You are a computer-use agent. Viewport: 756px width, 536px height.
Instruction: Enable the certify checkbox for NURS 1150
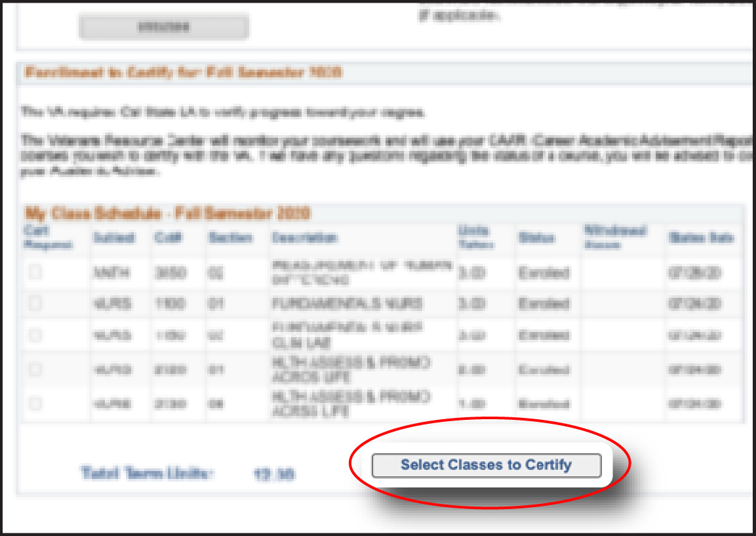[x=35, y=335]
